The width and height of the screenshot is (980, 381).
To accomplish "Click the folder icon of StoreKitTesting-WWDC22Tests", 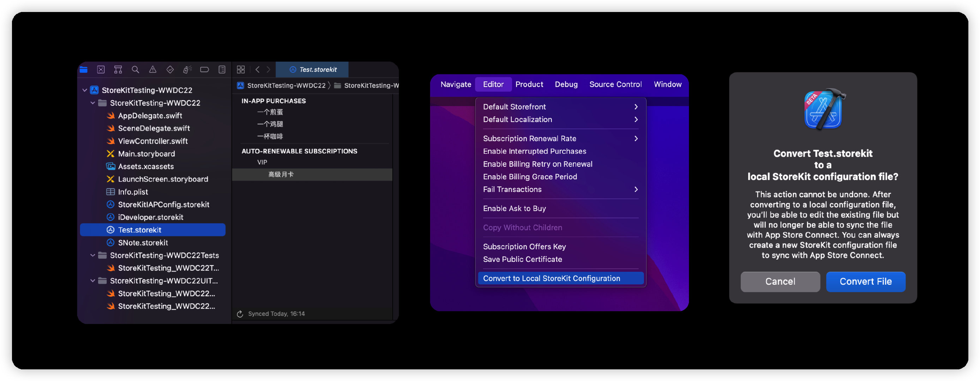I will coord(102,255).
